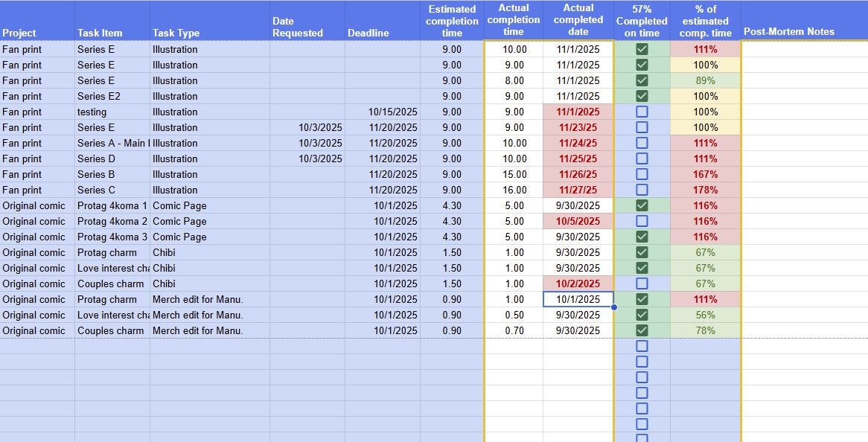Click the 10/15/2025 deadline cell
The width and height of the screenshot is (868, 442).
point(383,112)
